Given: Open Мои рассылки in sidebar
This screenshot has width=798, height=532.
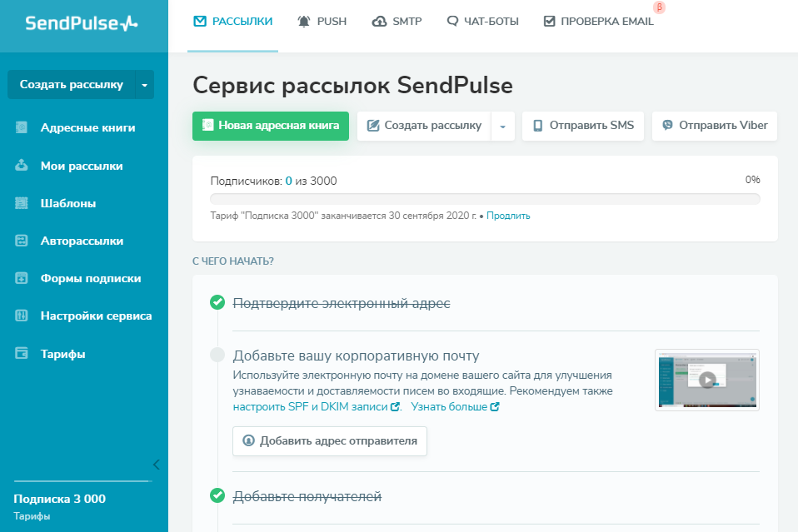Looking at the screenshot, I should pos(82,166).
